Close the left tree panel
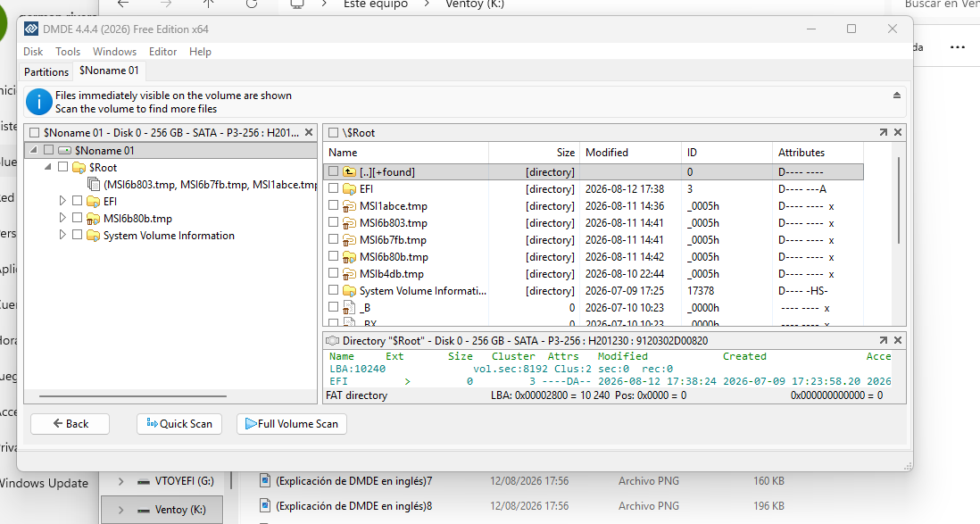980x524 pixels. [309, 133]
